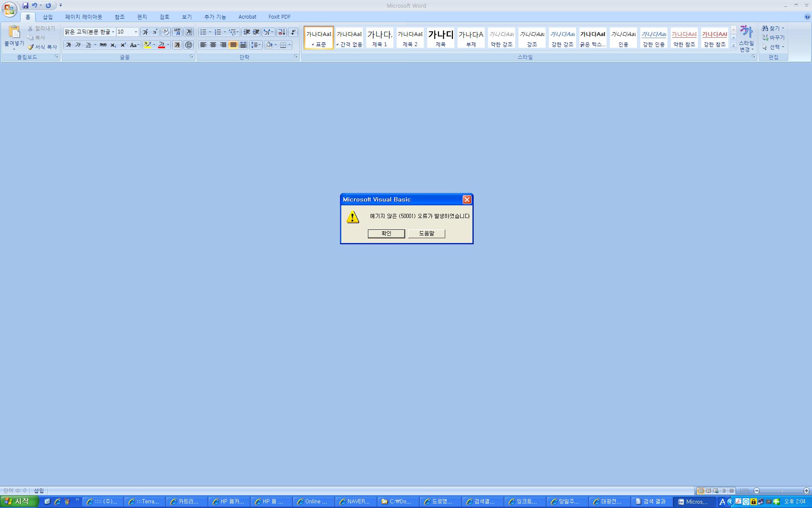Viewport: 812px width, 508px height.
Task: Click 바꾸기 (Replace) button
Action: [x=773, y=38]
